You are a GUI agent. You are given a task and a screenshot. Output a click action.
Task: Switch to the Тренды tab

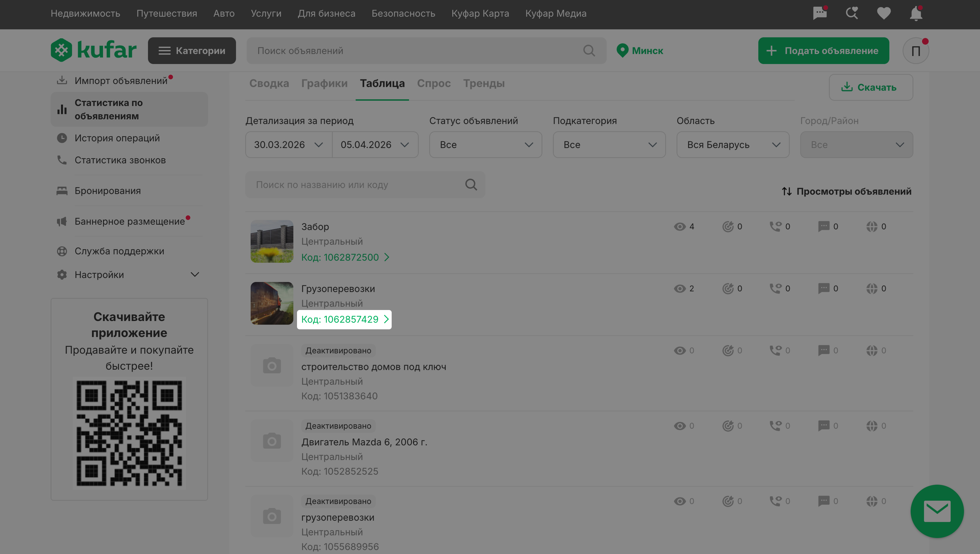point(484,83)
